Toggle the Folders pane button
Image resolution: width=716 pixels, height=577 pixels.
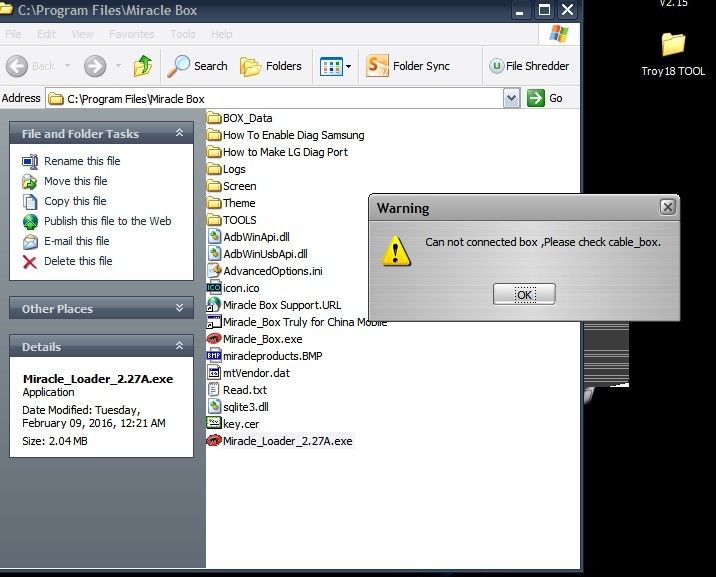coord(271,66)
